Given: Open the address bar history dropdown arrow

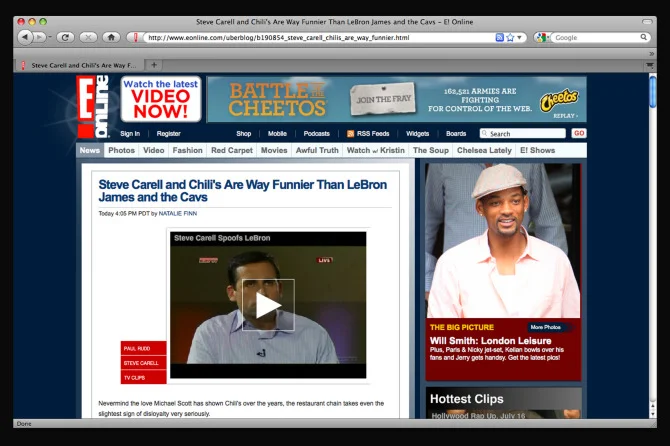Looking at the screenshot, I should pos(519,38).
